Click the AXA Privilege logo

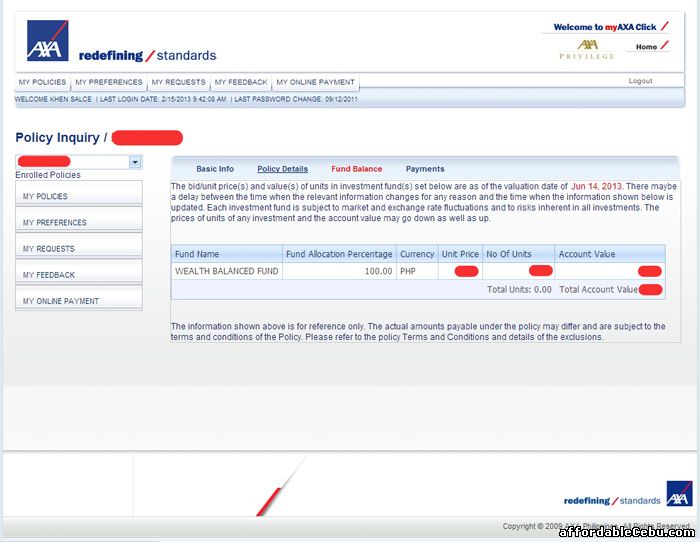[587, 49]
